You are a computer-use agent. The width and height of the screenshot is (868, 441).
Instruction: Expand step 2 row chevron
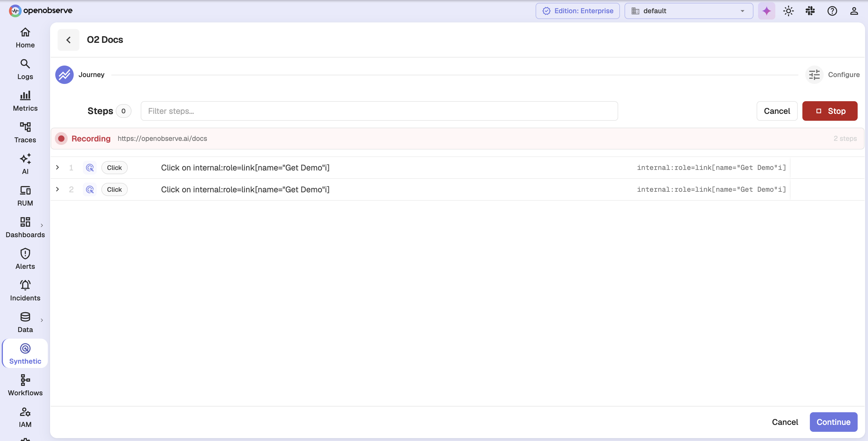58,189
